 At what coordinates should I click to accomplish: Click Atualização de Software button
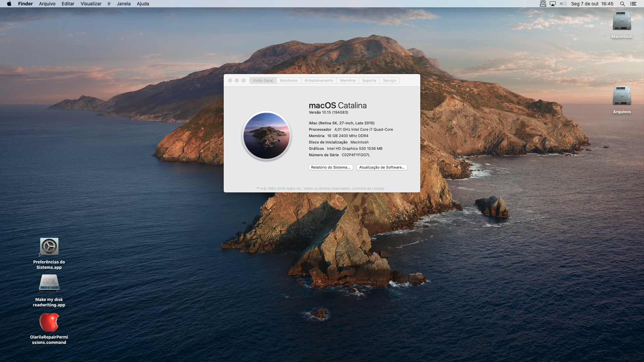tap(382, 167)
